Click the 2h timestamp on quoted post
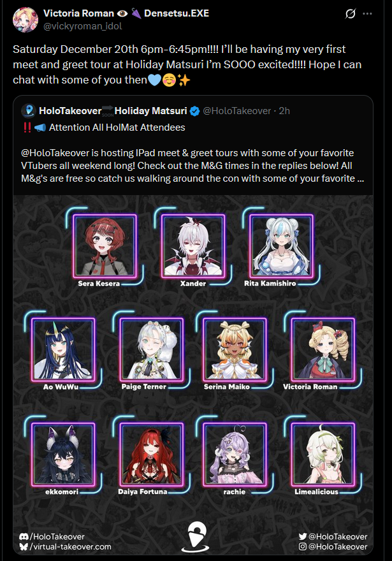Screen dimensions: 392x561 pos(284,111)
